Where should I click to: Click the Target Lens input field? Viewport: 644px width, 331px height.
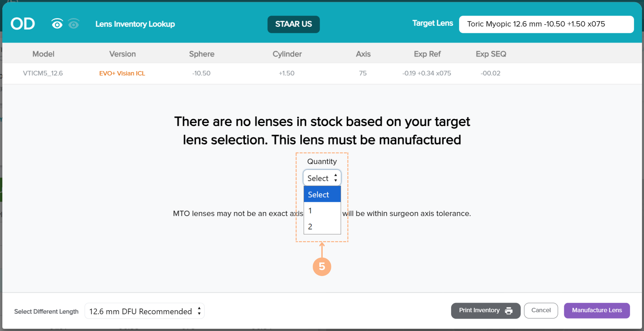tap(546, 24)
